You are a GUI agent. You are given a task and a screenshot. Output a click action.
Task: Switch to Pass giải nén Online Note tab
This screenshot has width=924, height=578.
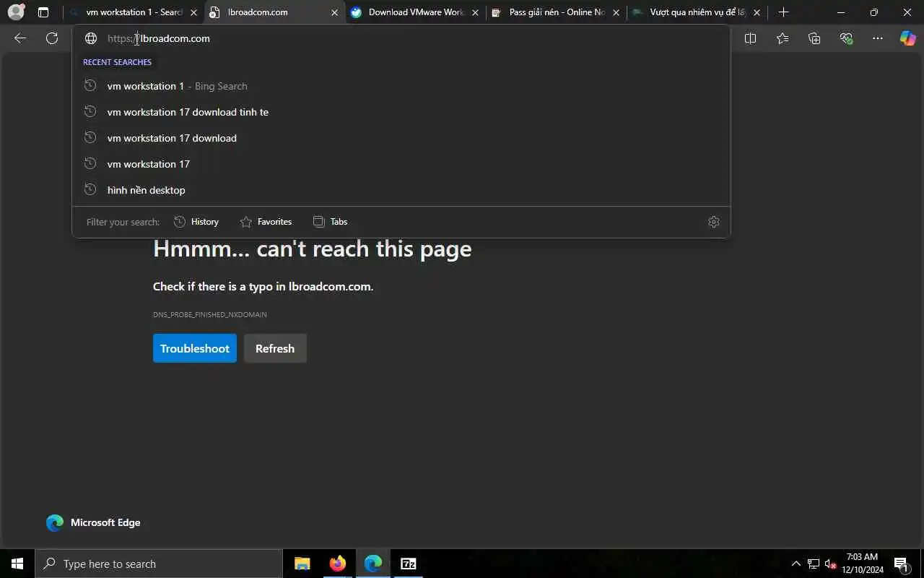[x=556, y=12]
